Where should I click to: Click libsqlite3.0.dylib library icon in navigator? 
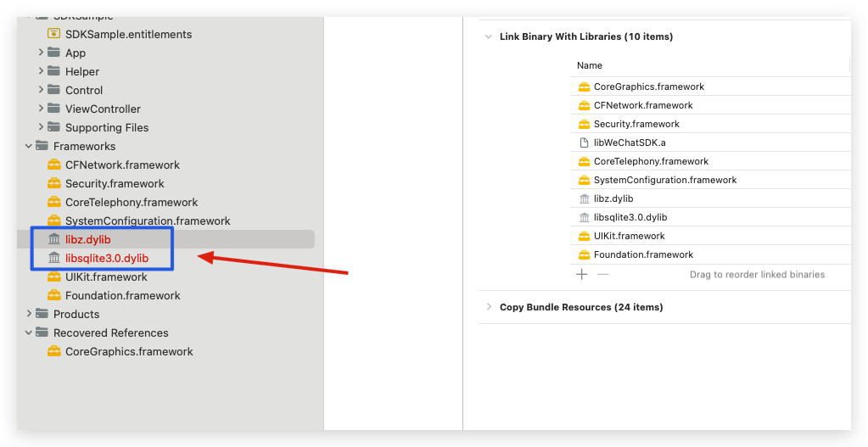(53, 258)
